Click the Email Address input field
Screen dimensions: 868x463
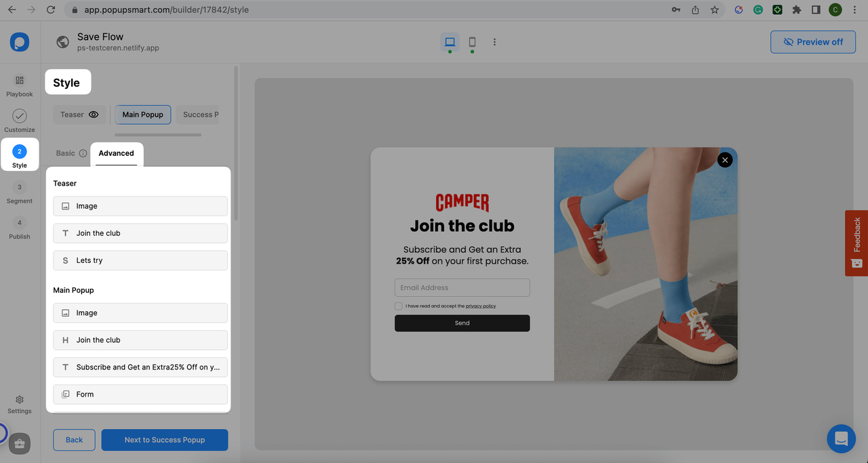(x=462, y=287)
